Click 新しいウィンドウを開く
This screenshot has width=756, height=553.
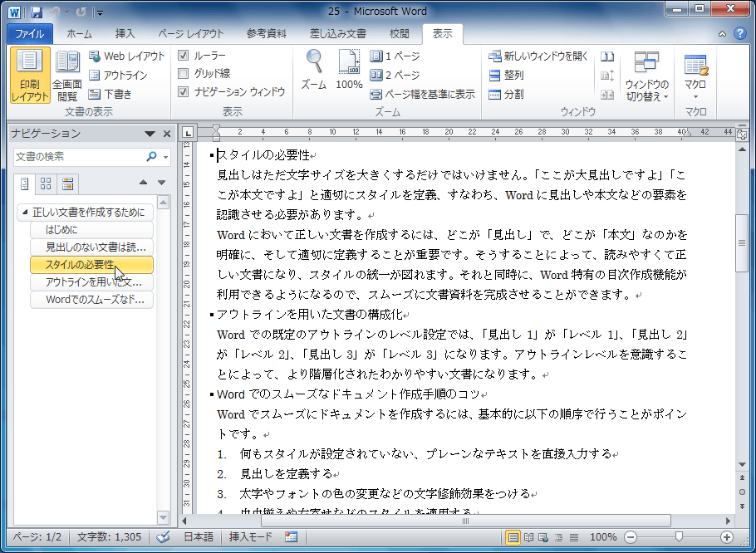pyautogui.click(x=538, y=56)
